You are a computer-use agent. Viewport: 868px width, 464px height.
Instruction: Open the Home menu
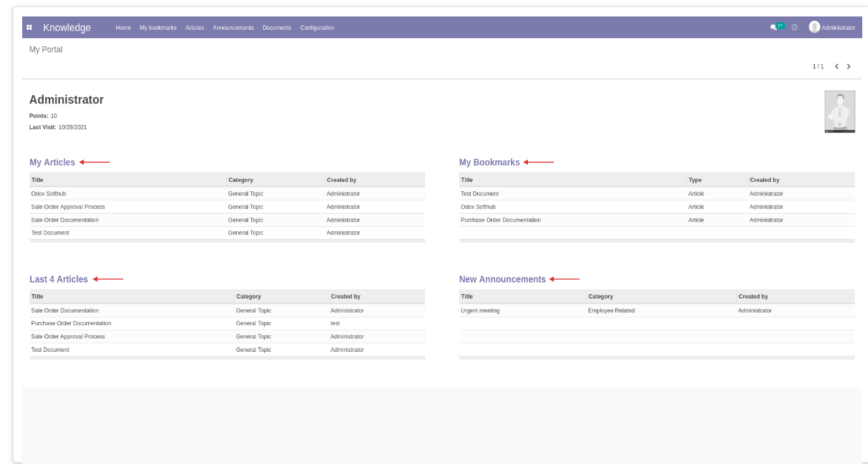click(123, 28)
